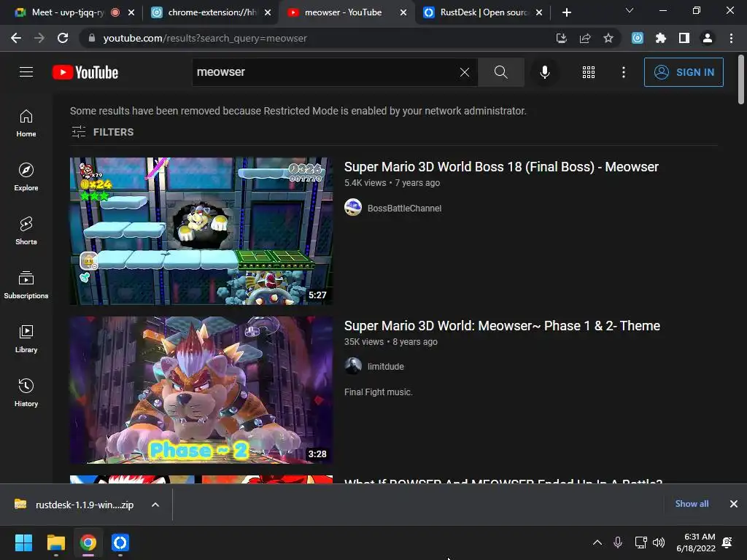Open the tab search dropdown arrow
The width and height of the screenshot is (747, 560).
[x=630, y=10]
